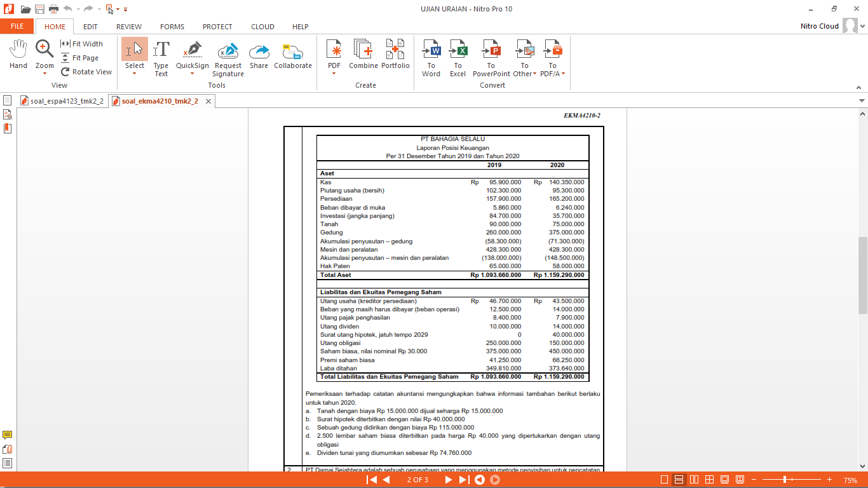
Task: Click the Print quick-access icon
Action: 53,9
